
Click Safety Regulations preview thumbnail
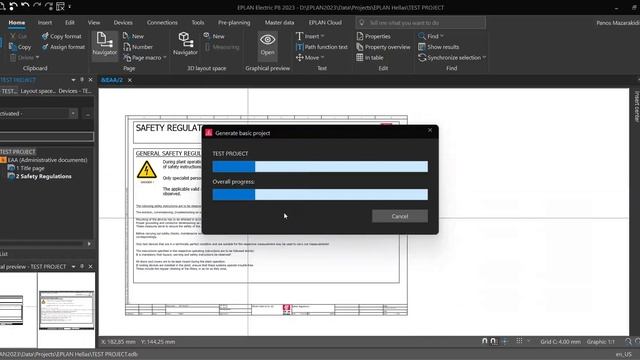67,310
